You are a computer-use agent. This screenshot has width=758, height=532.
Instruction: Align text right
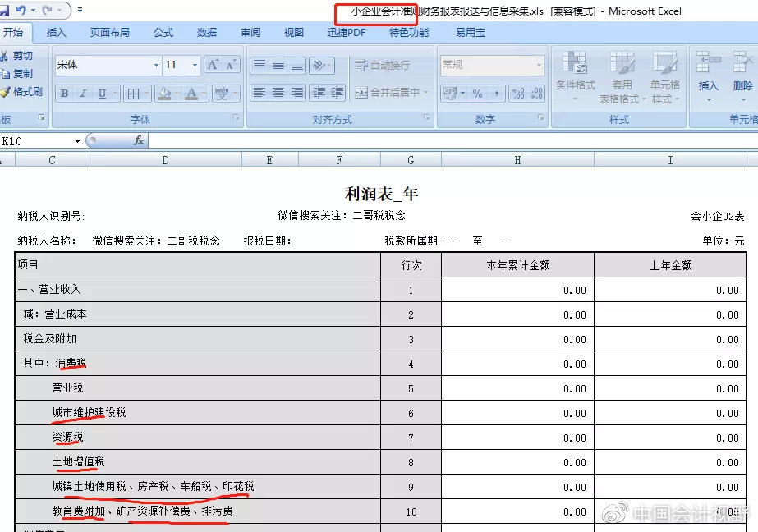tap(297, 92)
